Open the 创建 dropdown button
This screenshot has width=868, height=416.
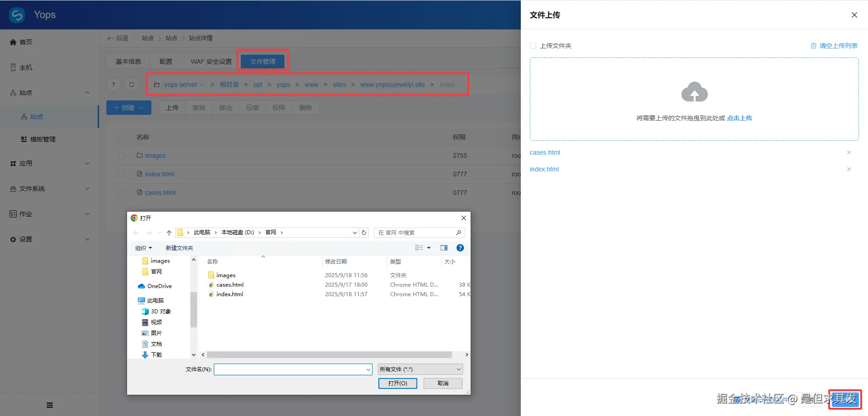(129, 108)
